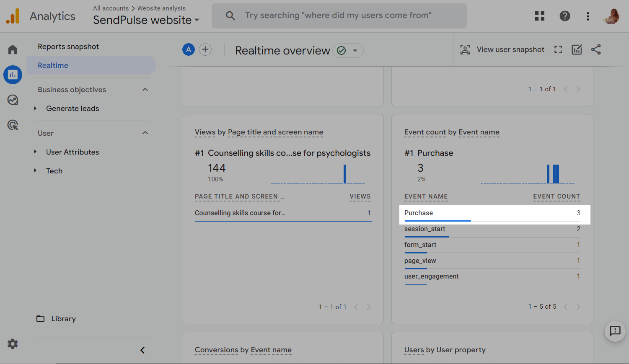Open the feedback chat bubble button
Screen dimensions: 629x364
[x=615, y=331]
